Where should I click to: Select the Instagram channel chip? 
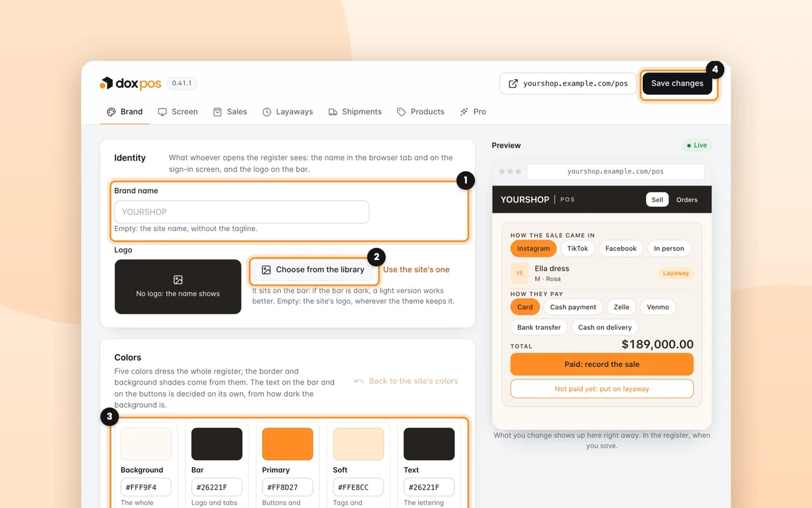(x=533, y=249)
